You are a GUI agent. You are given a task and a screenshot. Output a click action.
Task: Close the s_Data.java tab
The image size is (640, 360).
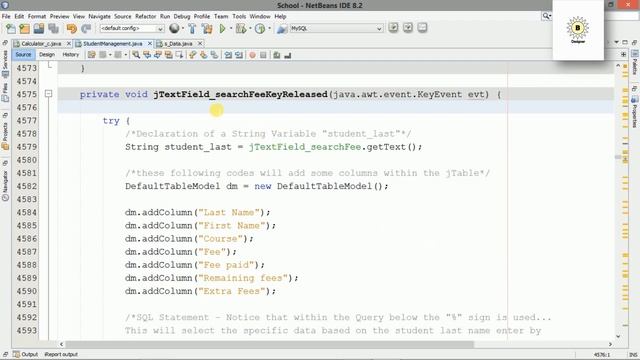[200, 44]
